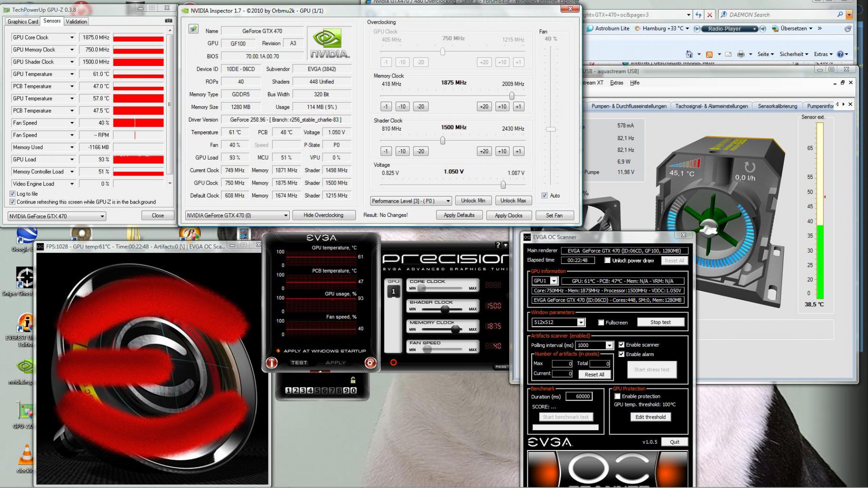Adjust the Memory Clock slider in NVIDIA Inspector
The height and width of the screenshot is (488, 868).
pyautogui.click(x=512, y=96)
